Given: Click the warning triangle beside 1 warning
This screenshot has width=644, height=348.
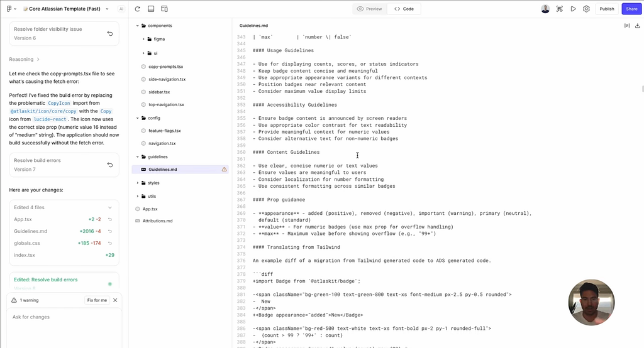Looking at the screenshot, I should pyautogui.click(x=14, y=300).
